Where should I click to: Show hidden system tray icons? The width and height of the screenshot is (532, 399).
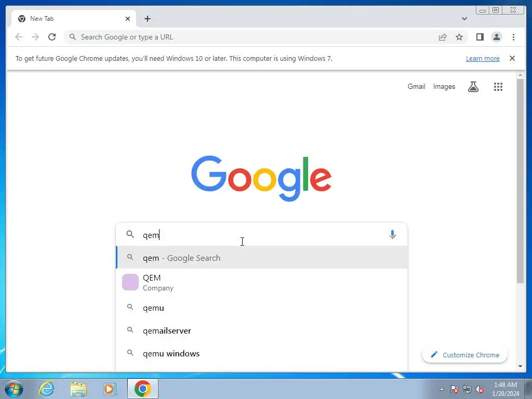(x=442, y=389)
